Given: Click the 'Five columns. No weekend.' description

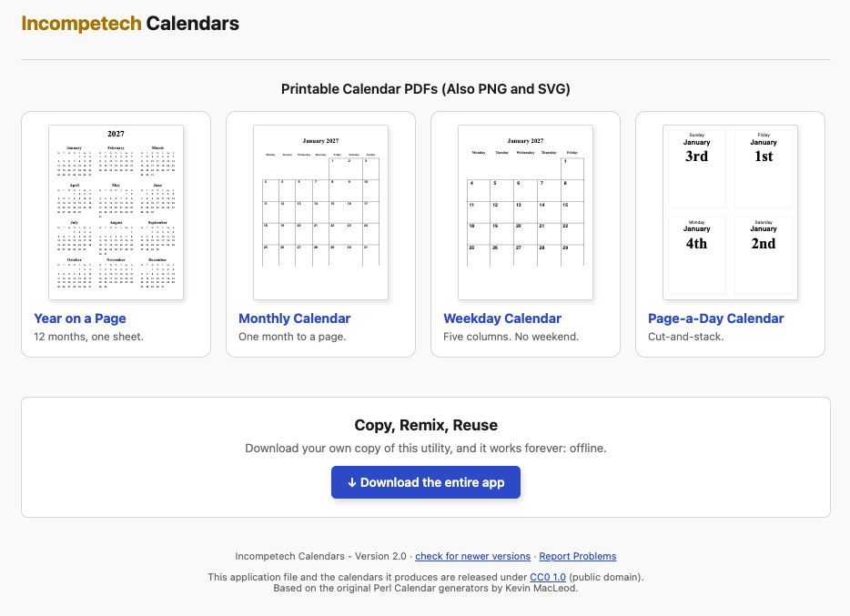Looking at the screenshot, I should 511,337.
